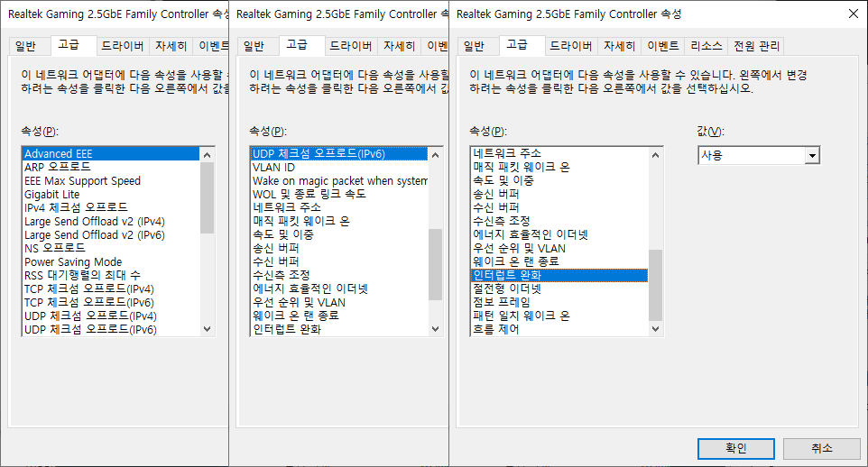This screenshot has width=868, height=467.
Task: Select Power Saving Mode property
Action: tap(111, 261)
